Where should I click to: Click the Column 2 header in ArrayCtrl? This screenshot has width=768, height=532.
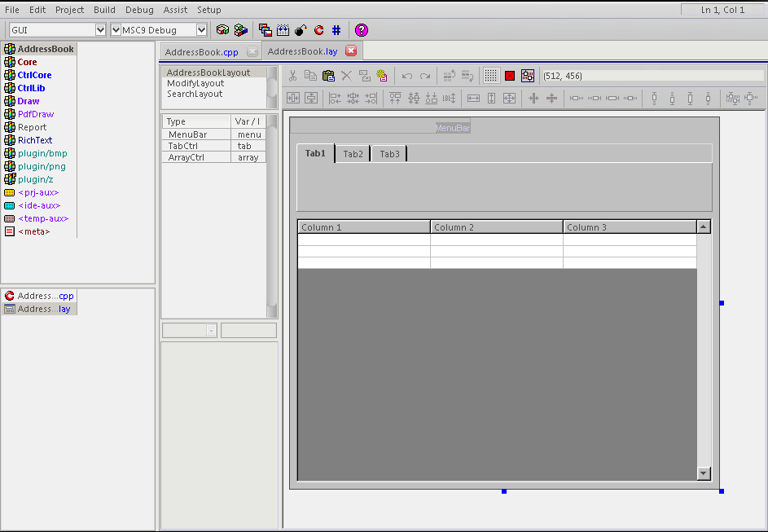click(496, 227)
